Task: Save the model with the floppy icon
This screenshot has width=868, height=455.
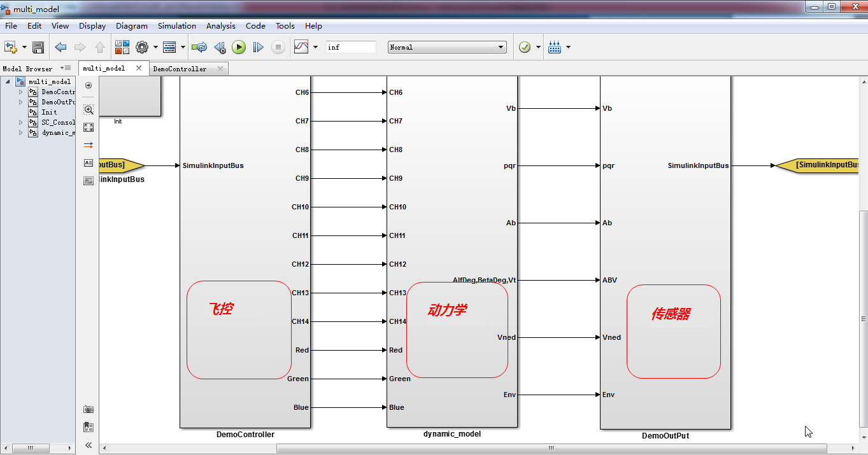Action: pos(38,47)
